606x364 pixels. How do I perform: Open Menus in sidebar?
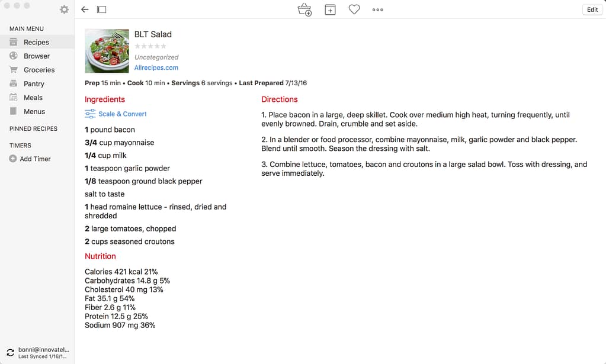(x=34, y=111)
